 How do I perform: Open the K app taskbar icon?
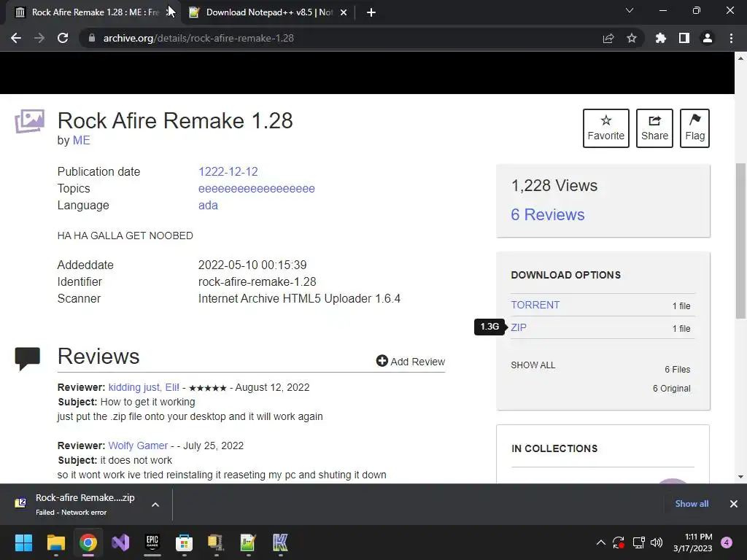pos(280,542)
